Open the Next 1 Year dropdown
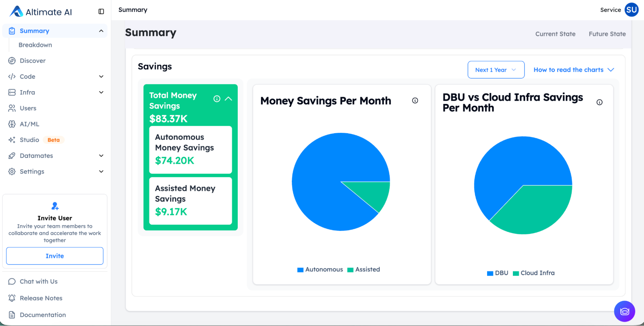Image resolution: width=644 pixels, height=326 pixels. (496, 70)
